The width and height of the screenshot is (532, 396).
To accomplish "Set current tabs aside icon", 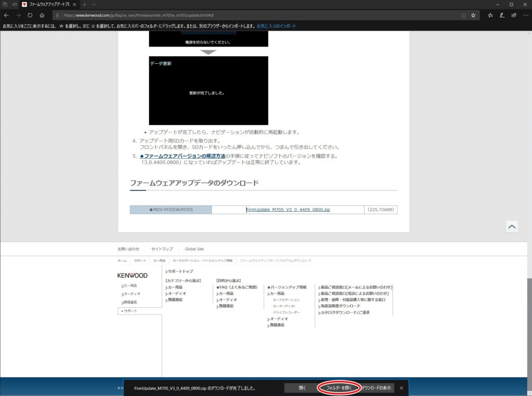I will click(x=15, y=4).
